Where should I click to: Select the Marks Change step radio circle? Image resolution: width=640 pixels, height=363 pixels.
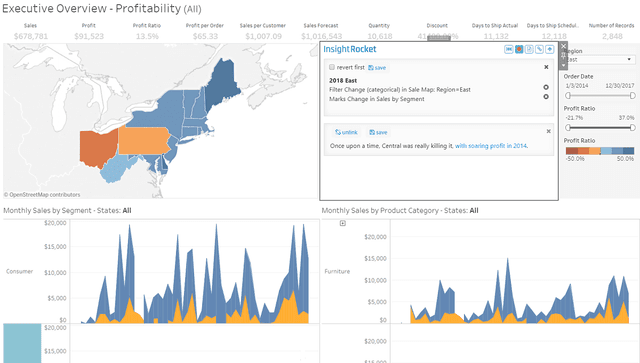coord(546,97)
